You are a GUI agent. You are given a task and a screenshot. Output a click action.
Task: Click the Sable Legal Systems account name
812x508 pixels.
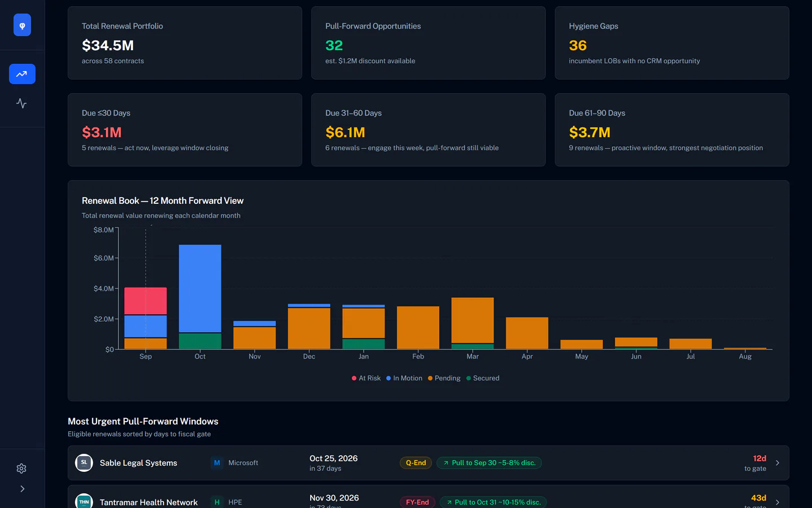[139, 463]
